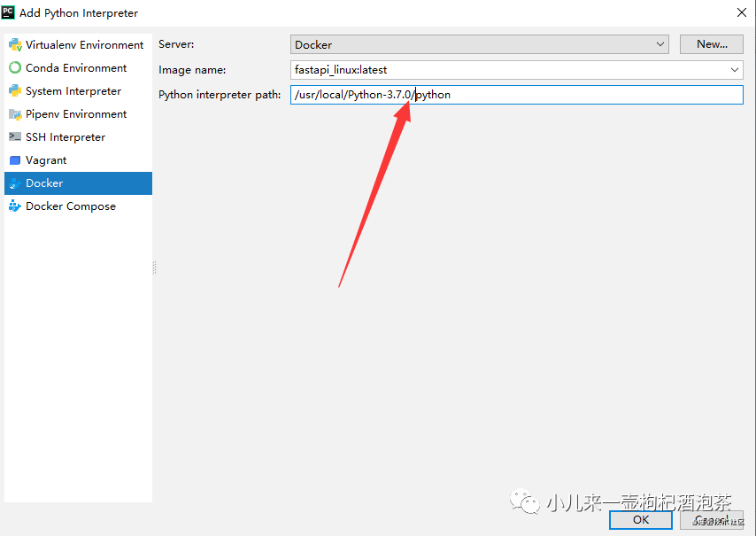Click the Add Python Interpreter title text
The width and height of the screenshot is (756, 536).
[79, 13]
